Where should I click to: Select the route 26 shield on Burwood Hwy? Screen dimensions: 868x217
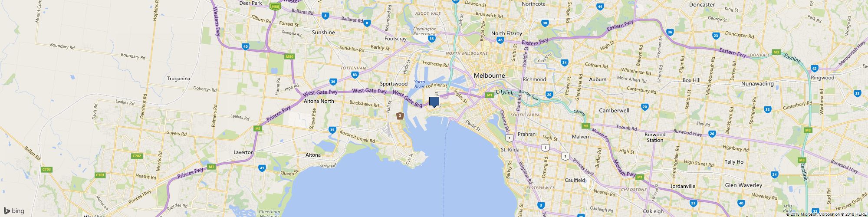[712, 134]
